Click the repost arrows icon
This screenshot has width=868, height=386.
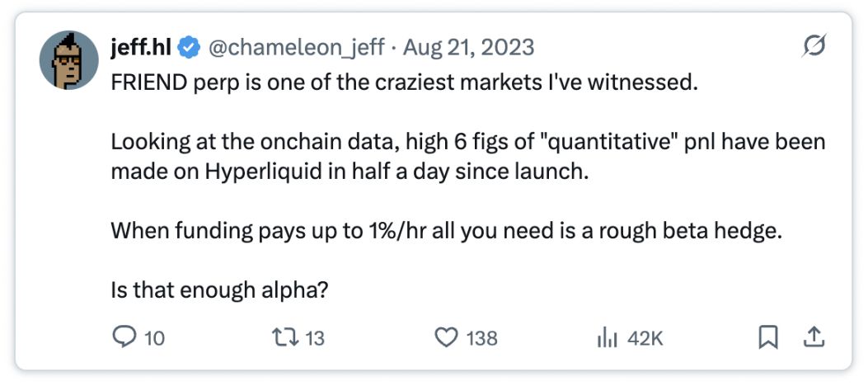(x=282, y=337)
